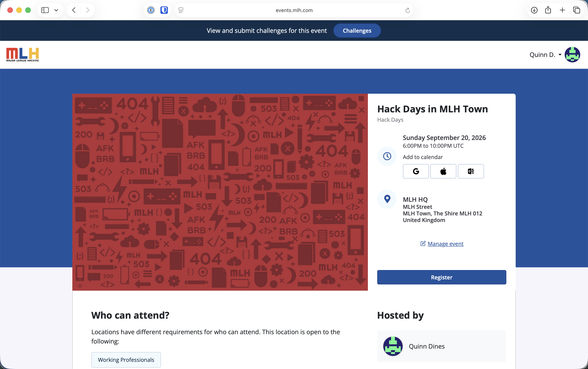
Task: Open the Manage event link
Action: pos(445,244)
